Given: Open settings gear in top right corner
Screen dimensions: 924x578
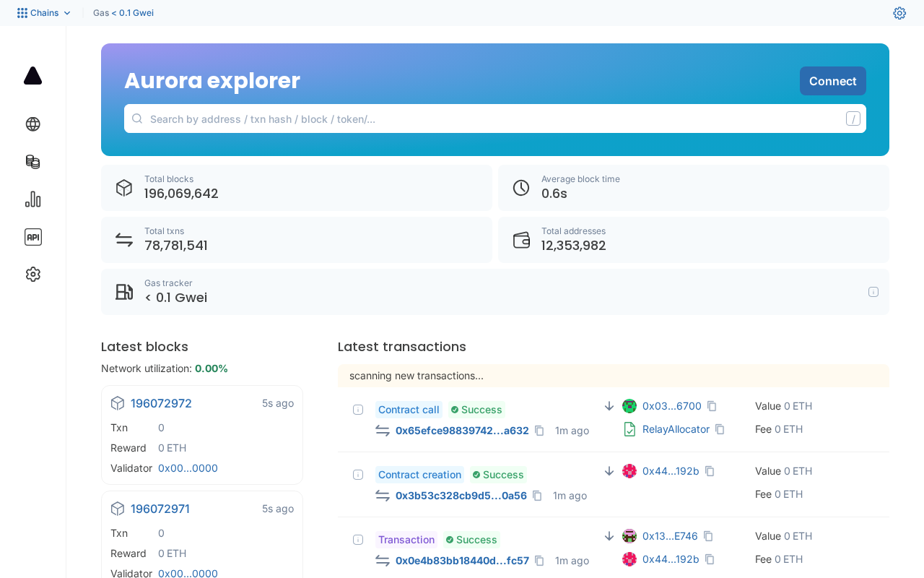Looking at the screenshot, I should point(899,13).
